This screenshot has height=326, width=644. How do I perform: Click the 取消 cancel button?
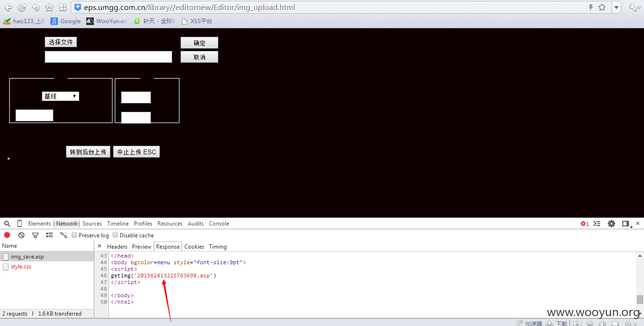(199, 57)
